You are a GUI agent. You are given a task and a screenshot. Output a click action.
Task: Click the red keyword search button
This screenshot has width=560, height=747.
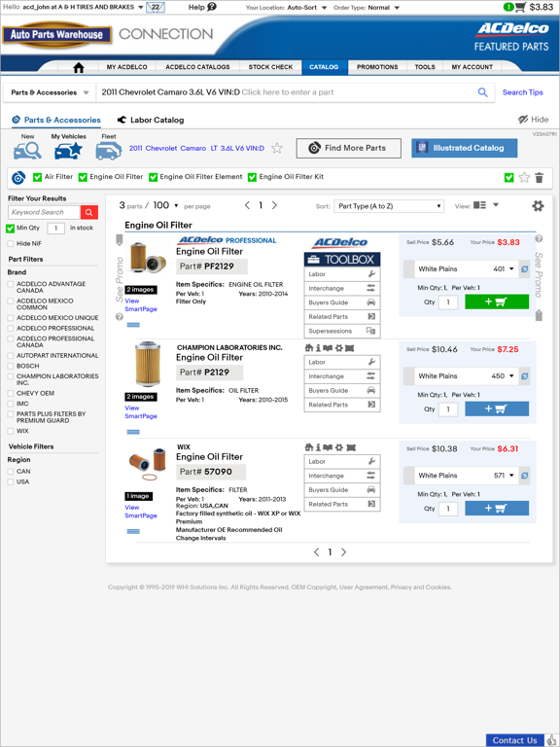(x=89, y=212)
